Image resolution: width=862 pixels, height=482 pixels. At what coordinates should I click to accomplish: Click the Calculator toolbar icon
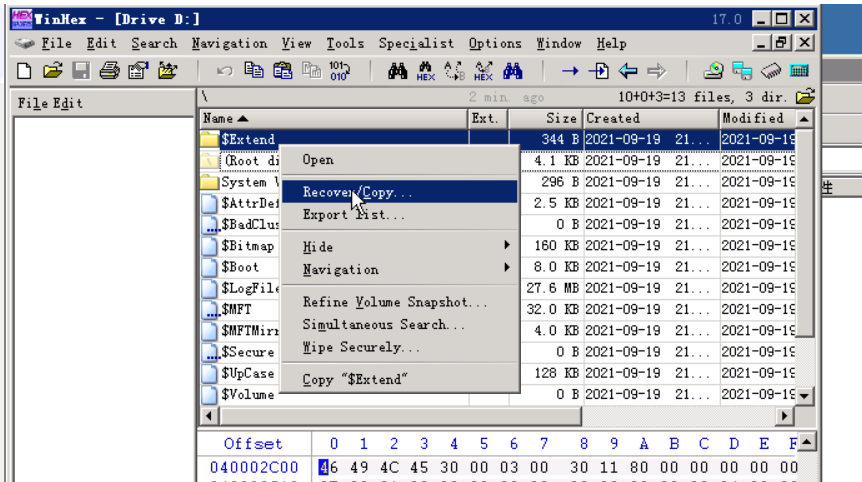[799, 71]
